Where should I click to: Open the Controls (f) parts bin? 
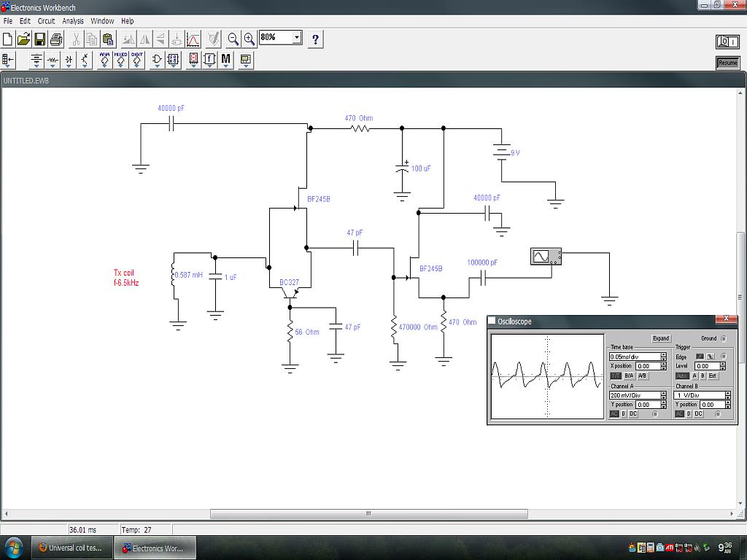209,60
